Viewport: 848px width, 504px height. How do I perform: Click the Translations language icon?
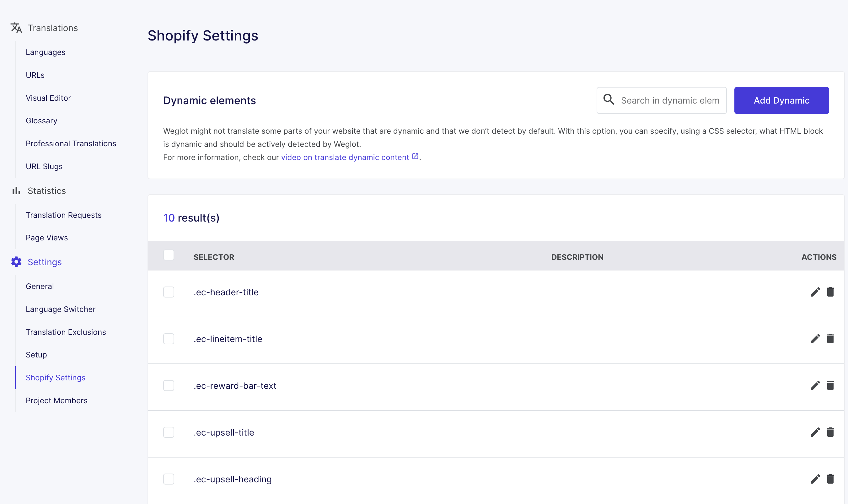pyautogui.click(x=16, y=28)
